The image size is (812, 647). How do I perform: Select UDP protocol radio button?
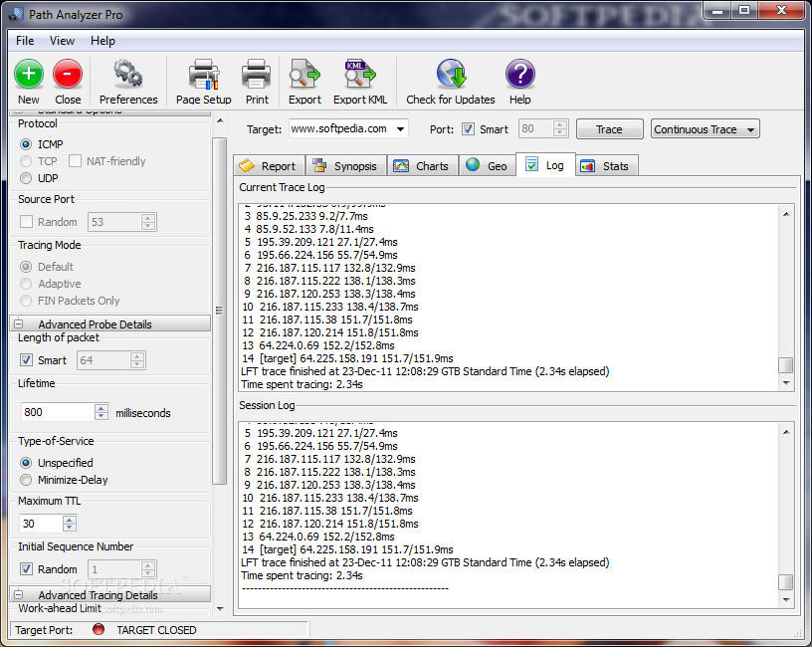tap(26, 178)
